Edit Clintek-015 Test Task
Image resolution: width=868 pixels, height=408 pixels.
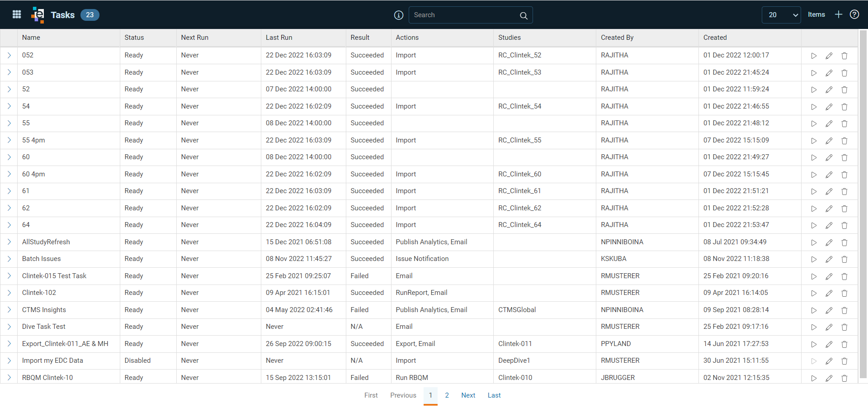[829, 276]
